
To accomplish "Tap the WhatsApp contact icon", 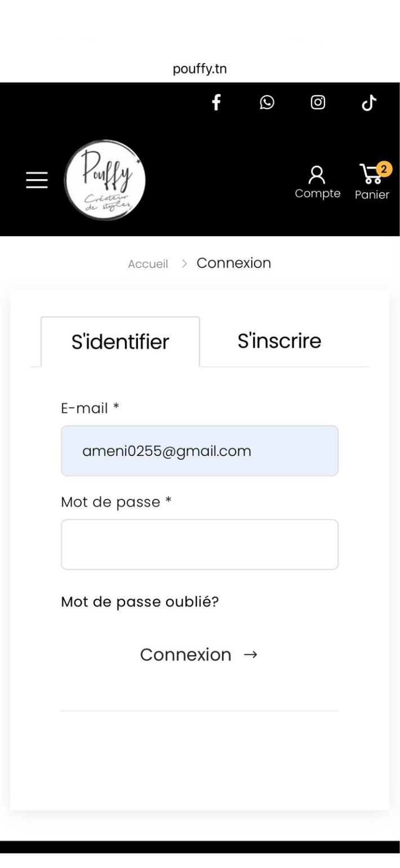I will (x=266, y=103).
